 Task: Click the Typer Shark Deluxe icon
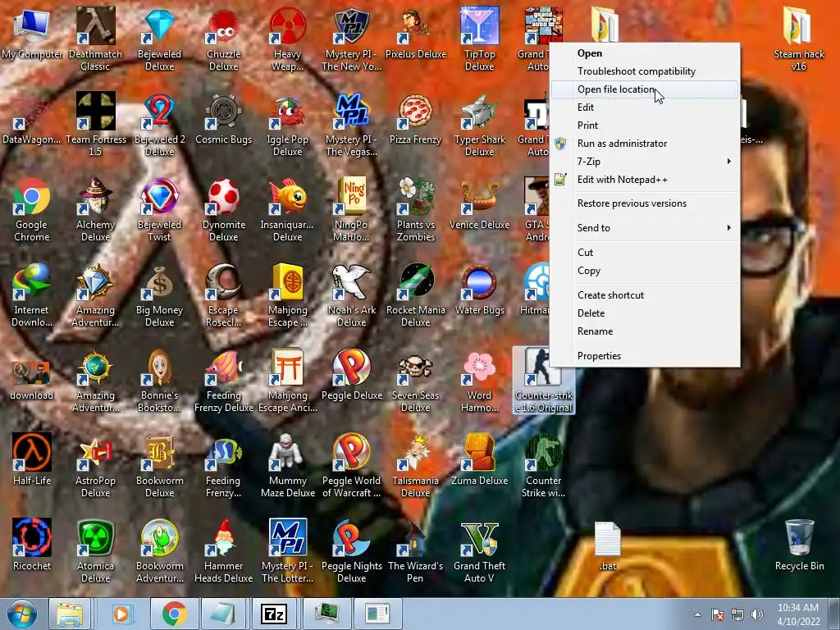coord(479,111)
